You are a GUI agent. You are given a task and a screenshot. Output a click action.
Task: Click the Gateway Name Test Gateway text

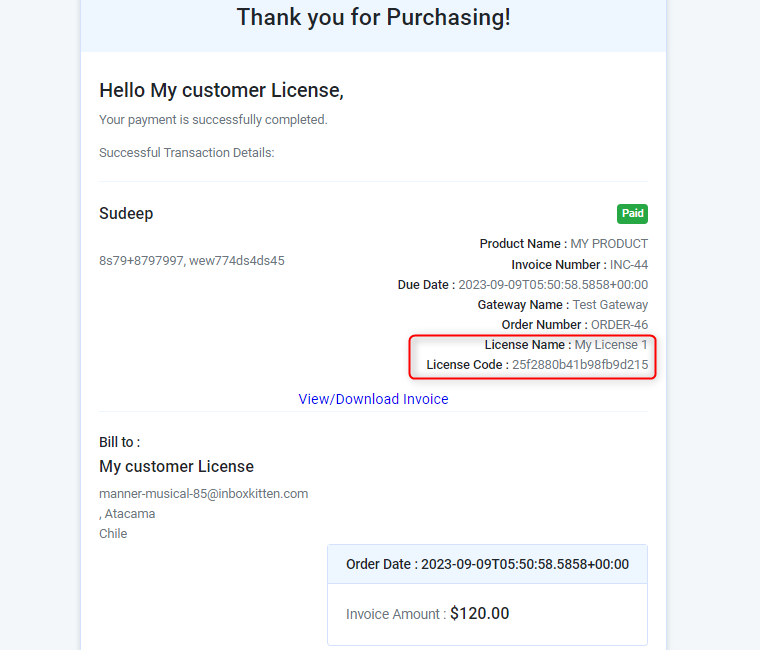563,305
